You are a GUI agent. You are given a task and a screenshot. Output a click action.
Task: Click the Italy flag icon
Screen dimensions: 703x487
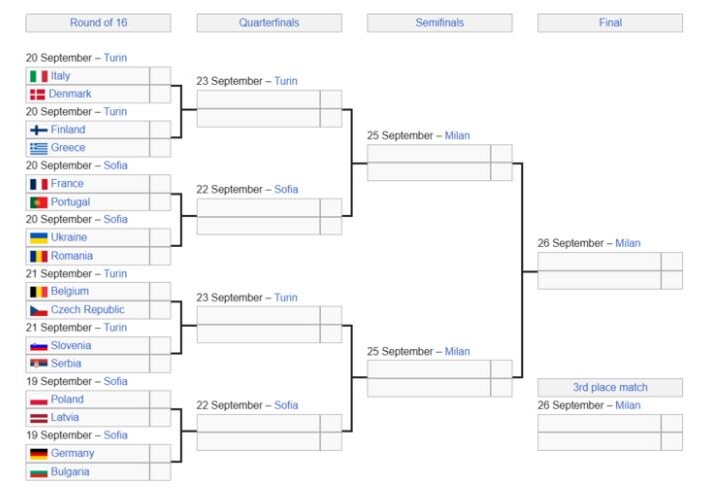coord(39,76)
